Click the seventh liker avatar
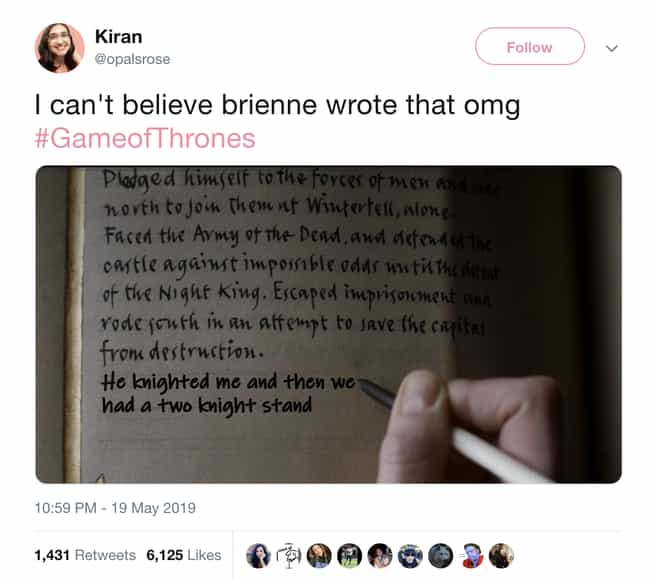Image resolution: width=650 pixels, height=579 pixels. (440, 555)
